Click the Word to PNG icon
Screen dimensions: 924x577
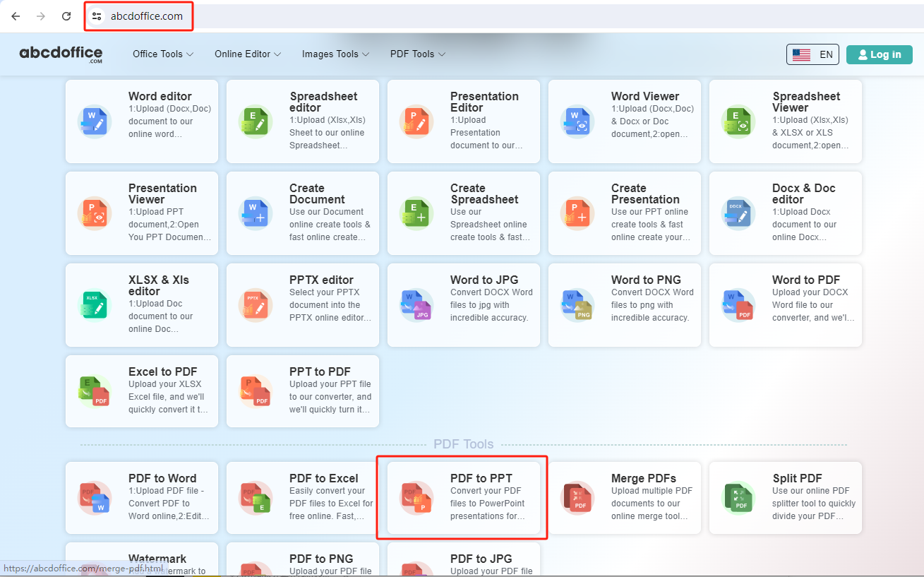click(577, 305)
